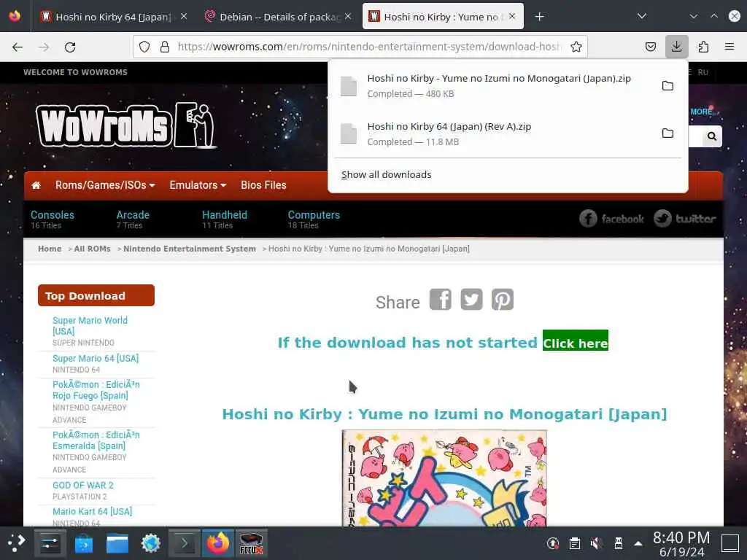Go to All ROMs breadcrumb link
This screenshot has width=747, height=560.
(x=92, y=249)
